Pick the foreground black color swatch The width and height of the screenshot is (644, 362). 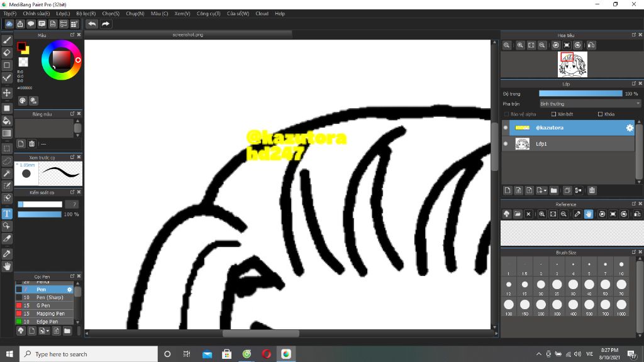point(21,47)
